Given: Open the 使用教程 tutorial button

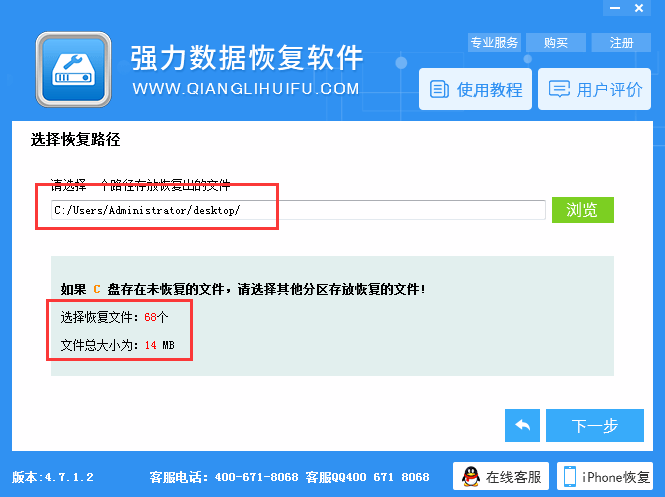Looking at the screenshot, I should pyautogui.click(x=475, y=89).
